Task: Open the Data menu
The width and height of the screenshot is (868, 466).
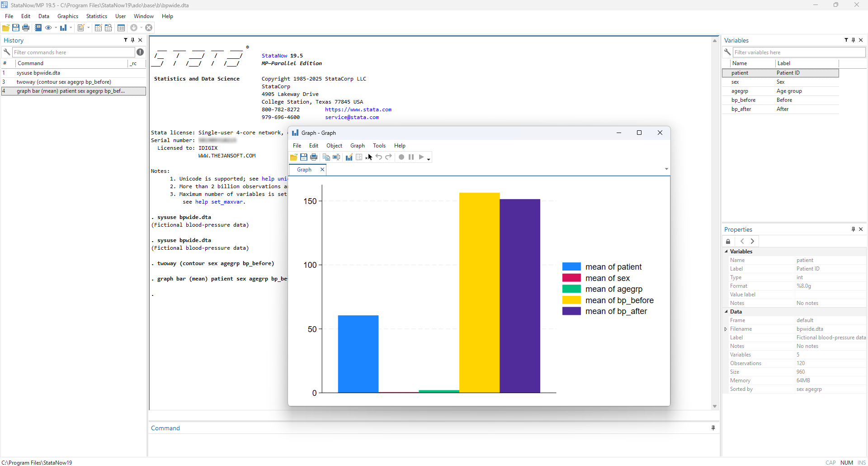Action: (x=44, y=16)
